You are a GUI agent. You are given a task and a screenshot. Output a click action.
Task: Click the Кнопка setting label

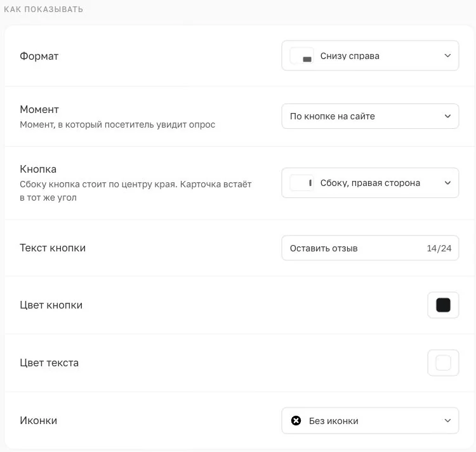tap(38, 169)
